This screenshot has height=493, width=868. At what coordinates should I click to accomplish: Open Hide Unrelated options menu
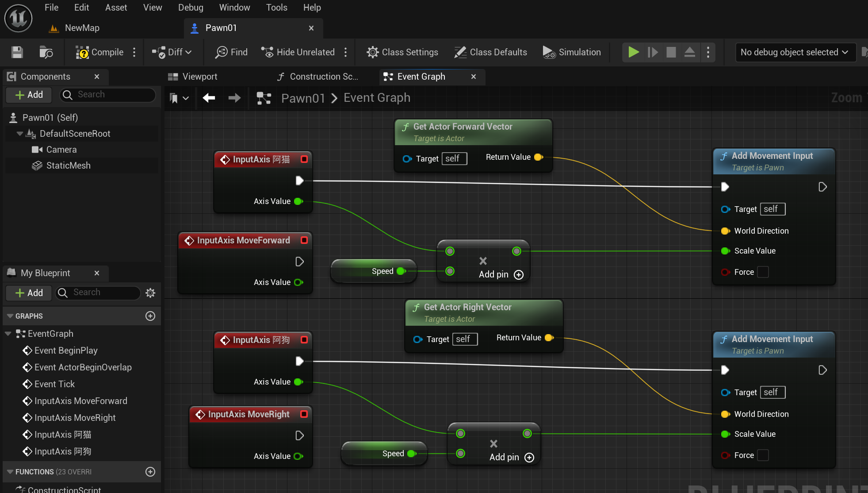(346, 52)
